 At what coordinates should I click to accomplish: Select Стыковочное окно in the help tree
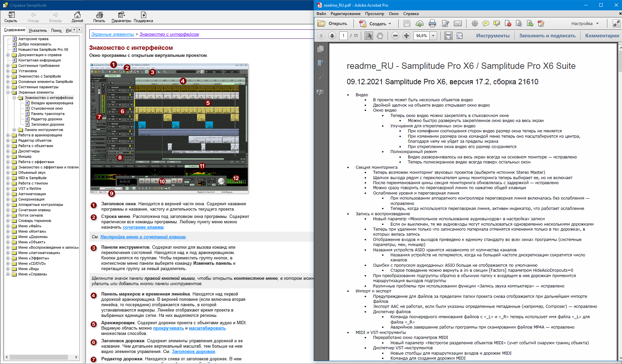coord(47,108)
